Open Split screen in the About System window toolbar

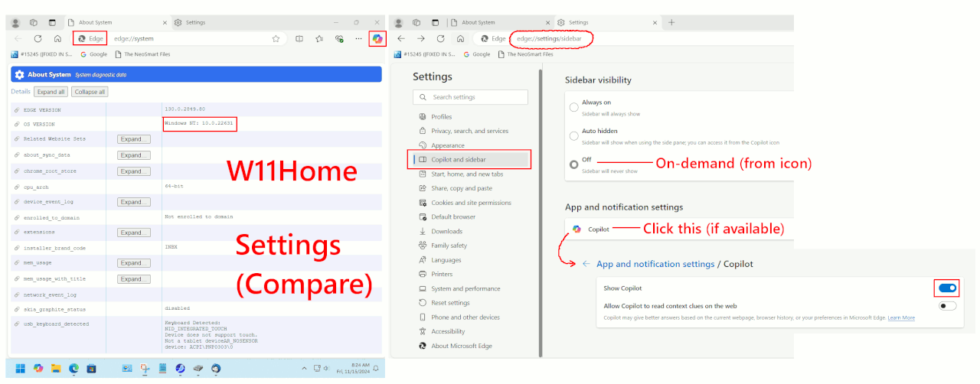(x=299, y=38)
